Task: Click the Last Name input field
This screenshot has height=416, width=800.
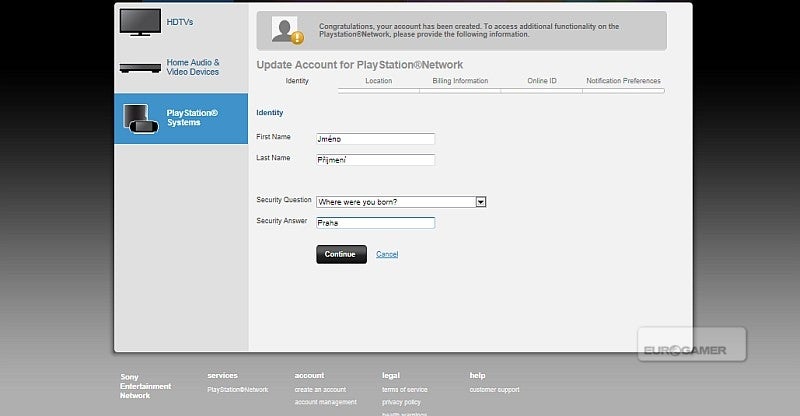Action: pyautogui.click(x=376, y=160)
